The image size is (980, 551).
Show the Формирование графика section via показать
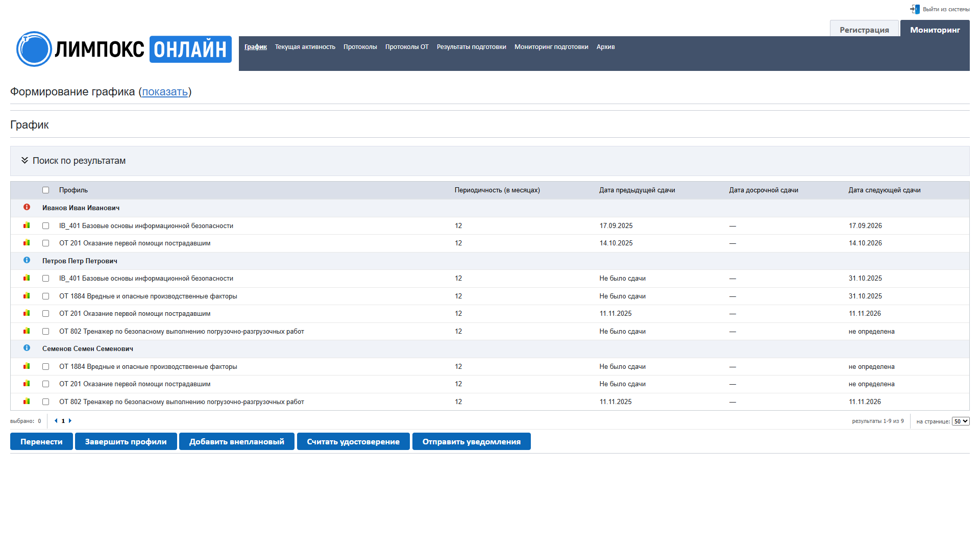[165, 92]
